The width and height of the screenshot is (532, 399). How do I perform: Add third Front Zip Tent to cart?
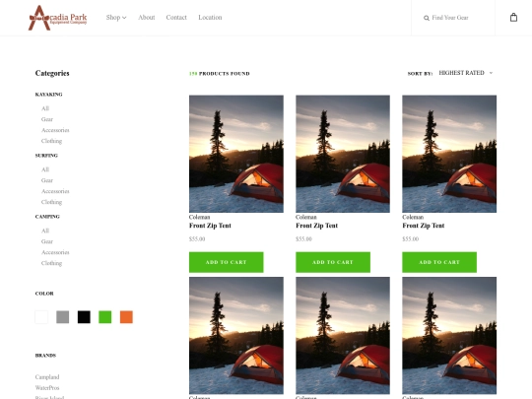(439, 262)
